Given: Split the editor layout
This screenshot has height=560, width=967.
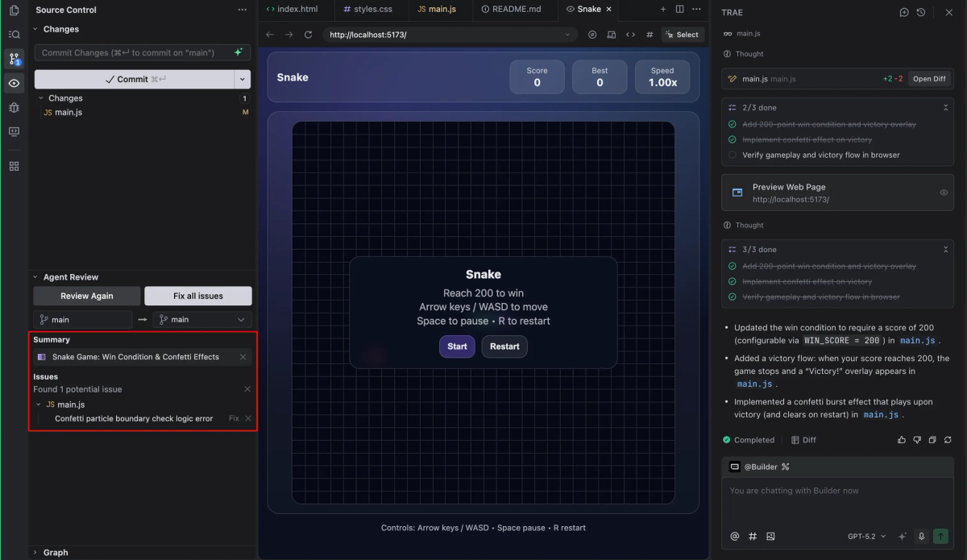Looking at the screenshot, I should (x=679, y=9).
